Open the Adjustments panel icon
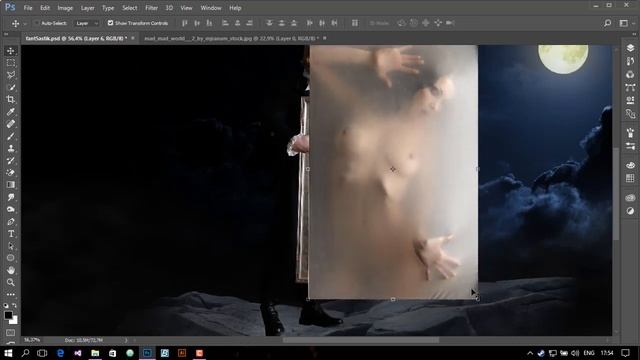 630,211
